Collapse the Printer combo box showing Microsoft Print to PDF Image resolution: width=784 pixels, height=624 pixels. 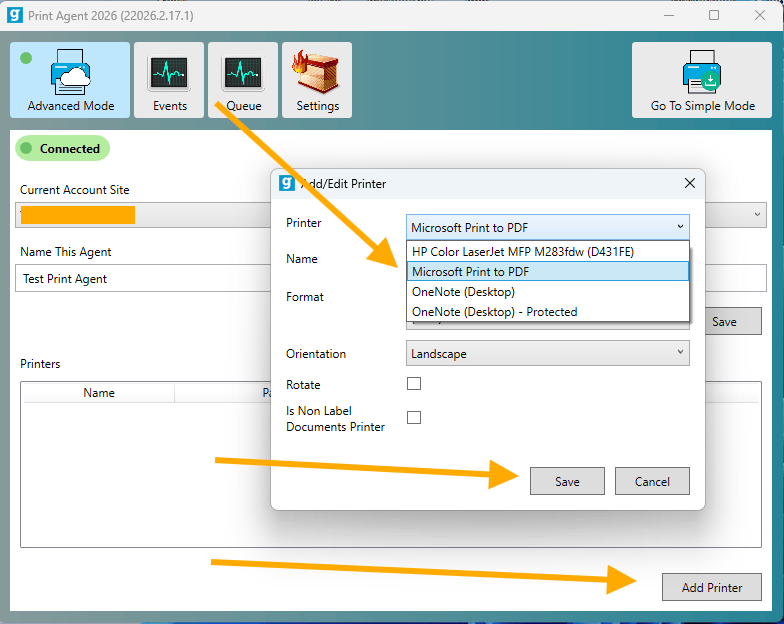pos(548,228)
